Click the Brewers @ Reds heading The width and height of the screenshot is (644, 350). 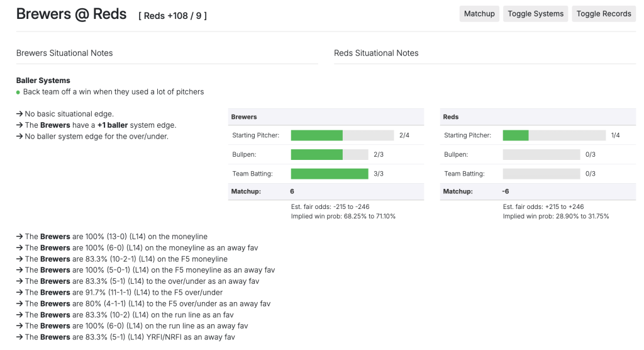72,14
